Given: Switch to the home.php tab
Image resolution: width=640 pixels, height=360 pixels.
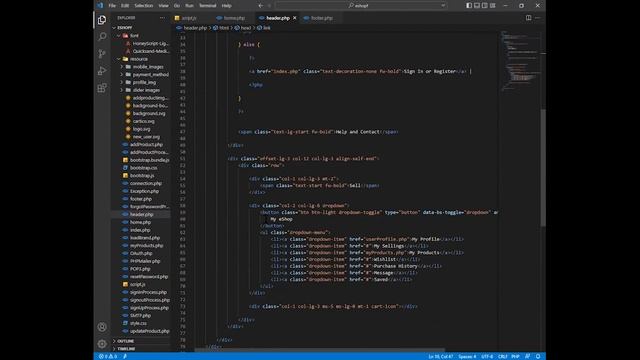Looking at the screenshot, I should [234, 18].
